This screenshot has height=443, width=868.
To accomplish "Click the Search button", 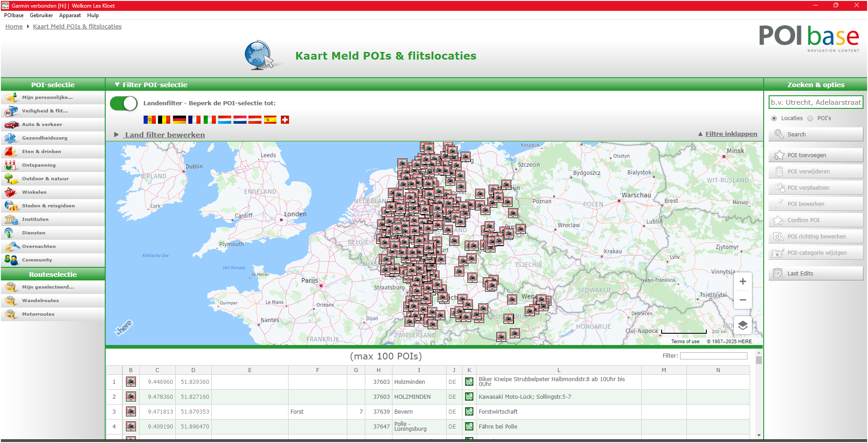I will point(816,135).
